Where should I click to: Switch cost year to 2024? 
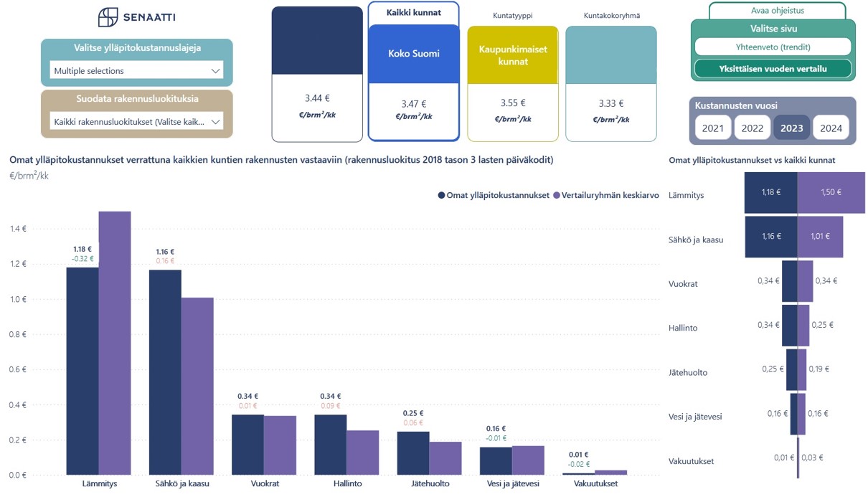831,128
